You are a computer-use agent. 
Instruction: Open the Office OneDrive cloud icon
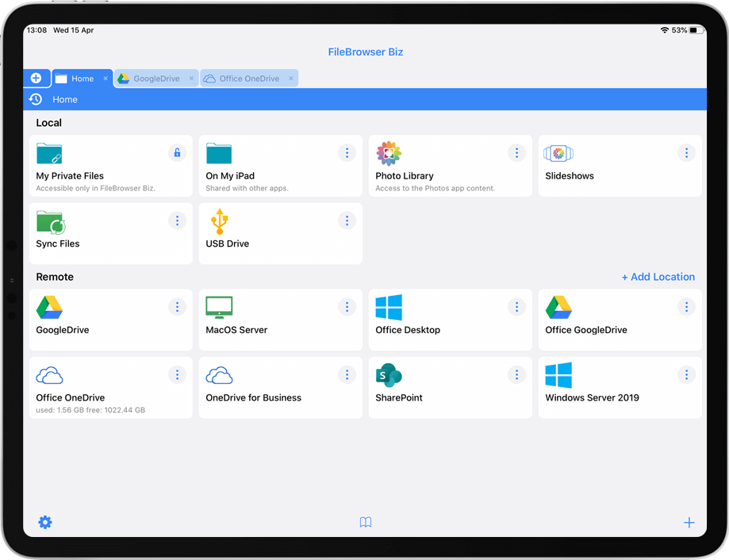click(49, 375)
